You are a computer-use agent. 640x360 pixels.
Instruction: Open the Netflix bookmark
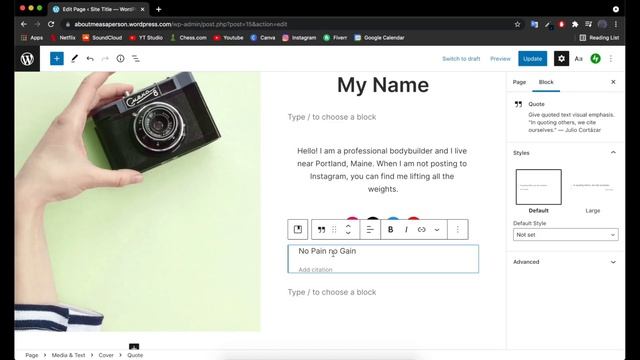click(63, 38)
